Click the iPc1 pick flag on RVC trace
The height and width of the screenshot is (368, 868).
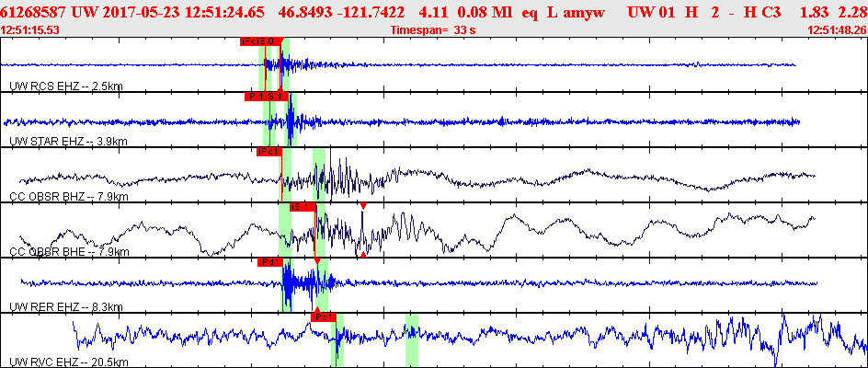[x=324, y=317]
